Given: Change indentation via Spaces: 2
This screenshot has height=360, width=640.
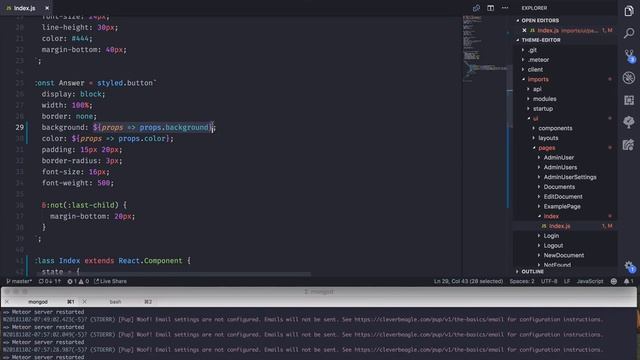Looking at the screenshot, I should pyautogui.click(x=522, y=281).
